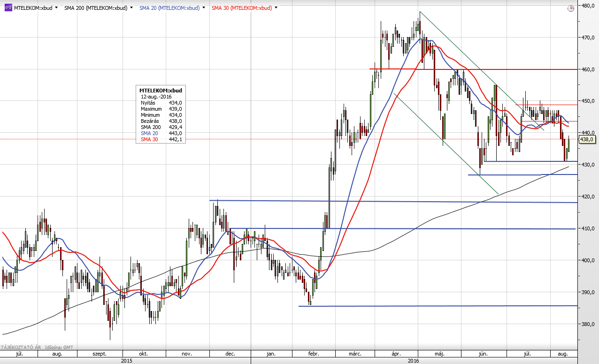The width and height of the screenshot is (599, 364).
Task: Click the 12-aug.-2016 date in data box
Action: pyautogui.click(x=156, y=97)
